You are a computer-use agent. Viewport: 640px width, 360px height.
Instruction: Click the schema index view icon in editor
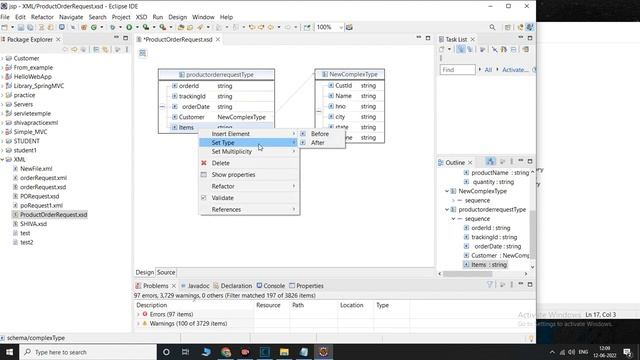coord(142,53)
